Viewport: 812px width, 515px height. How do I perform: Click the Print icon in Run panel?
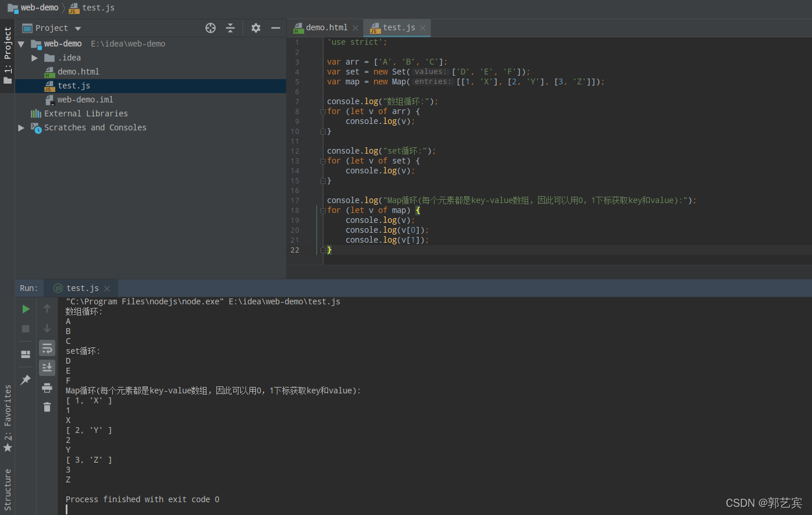click(47, 388)
